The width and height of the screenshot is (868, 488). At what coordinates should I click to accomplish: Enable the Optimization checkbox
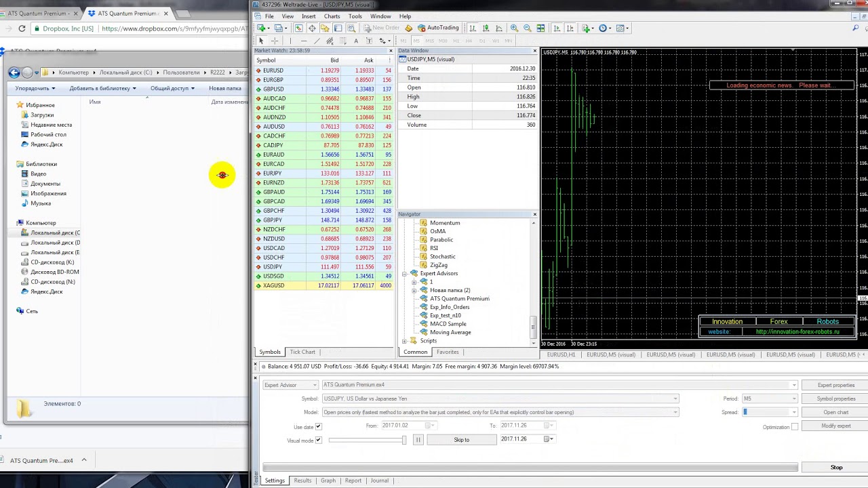pyautogui.click(x=795, y=427)
